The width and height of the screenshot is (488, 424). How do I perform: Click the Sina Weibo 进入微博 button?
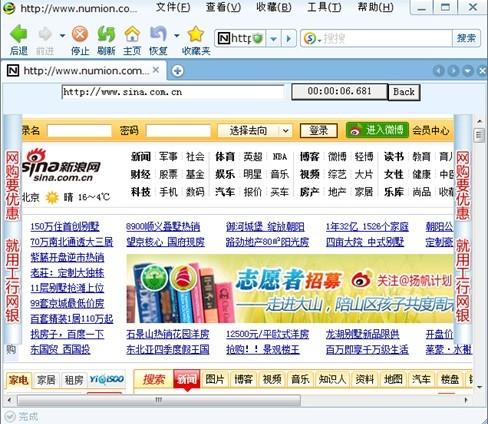377,130
